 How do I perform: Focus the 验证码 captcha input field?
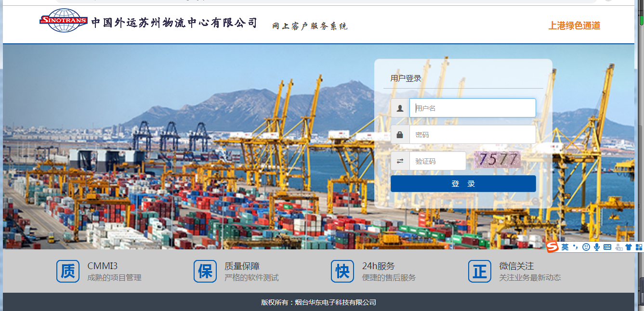[437, 161]
